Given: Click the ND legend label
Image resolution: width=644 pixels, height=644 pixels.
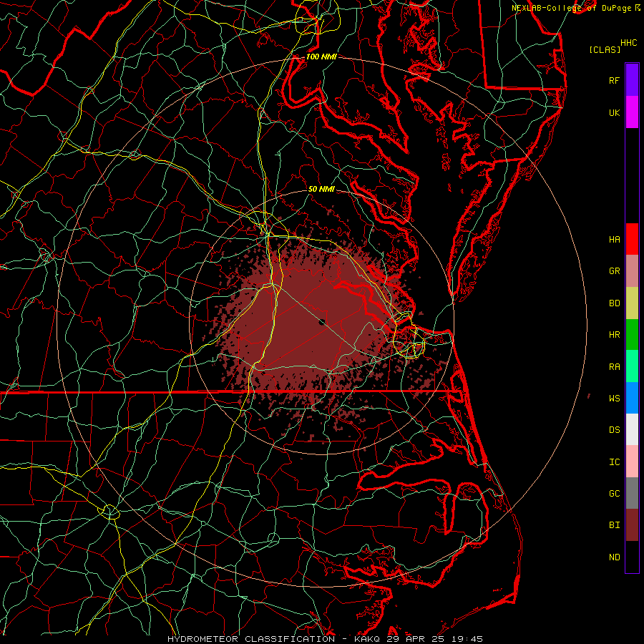Looking at the screenshot, I should click(614, 557).
